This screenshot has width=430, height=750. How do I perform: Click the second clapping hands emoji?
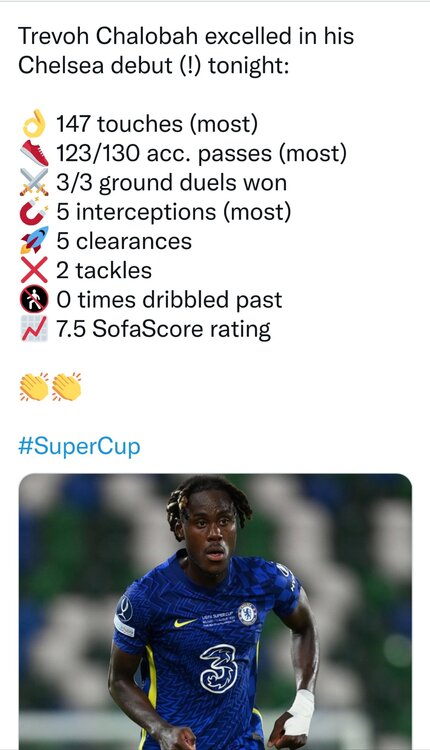(66, 387)
